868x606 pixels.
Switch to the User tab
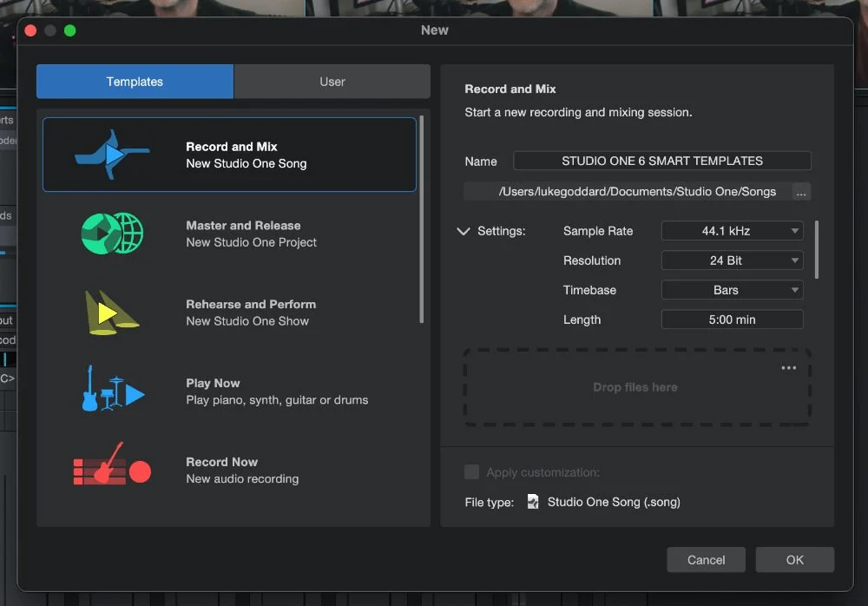click(332, 82)
